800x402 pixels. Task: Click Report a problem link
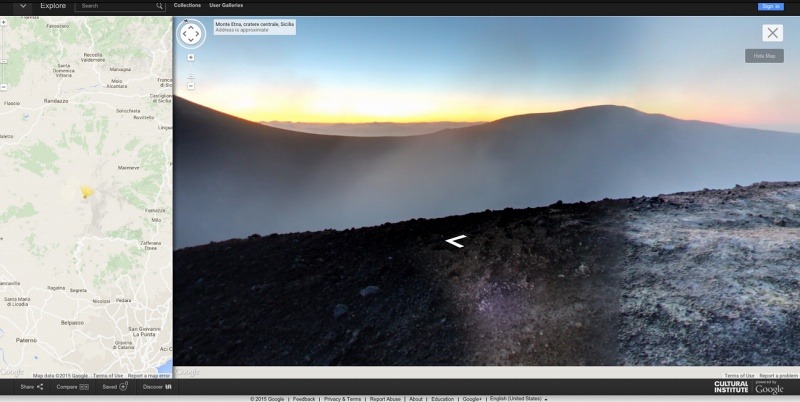tap(778, 375)
